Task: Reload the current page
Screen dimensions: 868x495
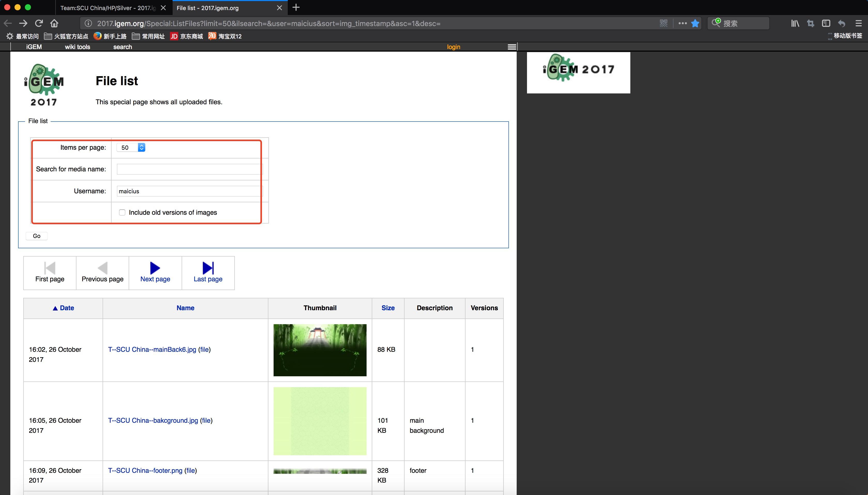Action: pos(38,23)
